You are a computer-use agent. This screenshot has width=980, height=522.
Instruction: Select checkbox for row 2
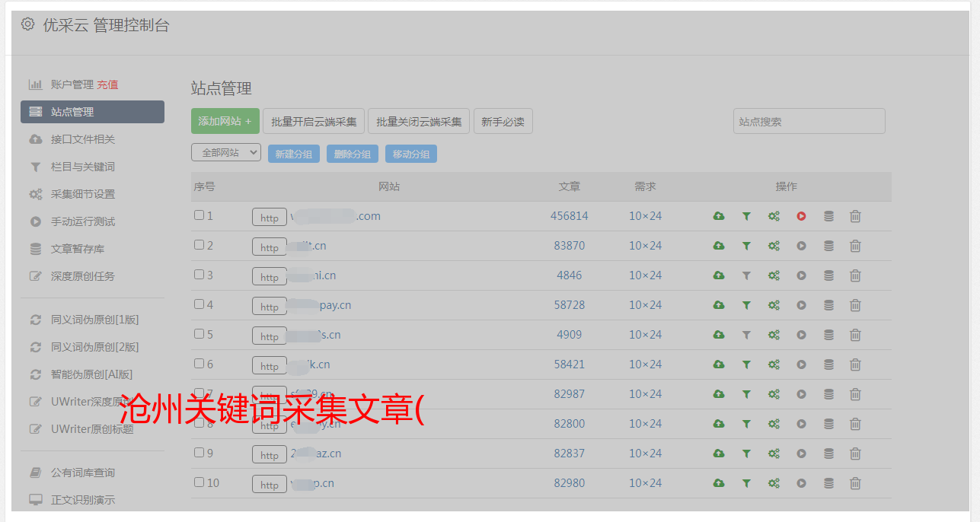tap(199, 245)
